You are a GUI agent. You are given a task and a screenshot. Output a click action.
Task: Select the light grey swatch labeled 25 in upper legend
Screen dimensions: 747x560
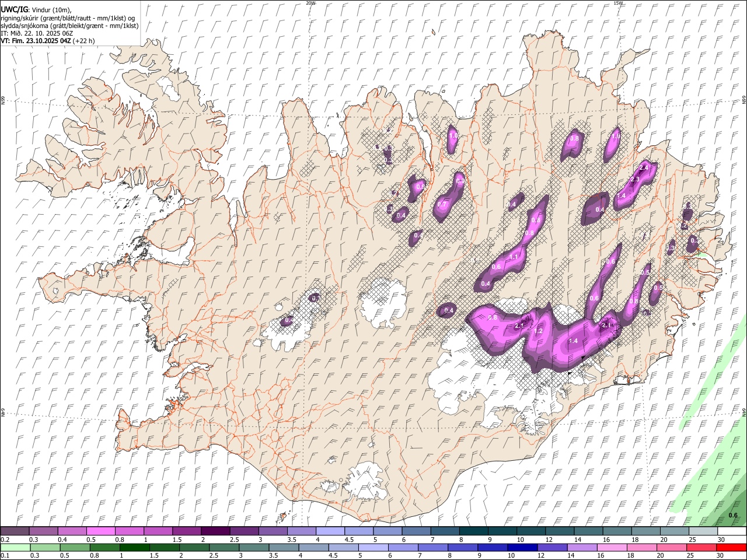703,531
